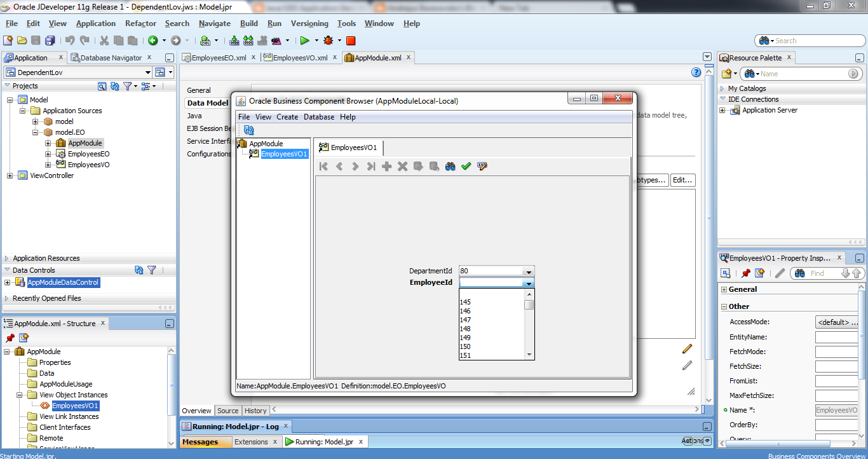The height and width of the screenshot is (459, 868).
Task: Click the Save All icon in main toolbar
Action: pyautogui.click(x=50, y=40)
